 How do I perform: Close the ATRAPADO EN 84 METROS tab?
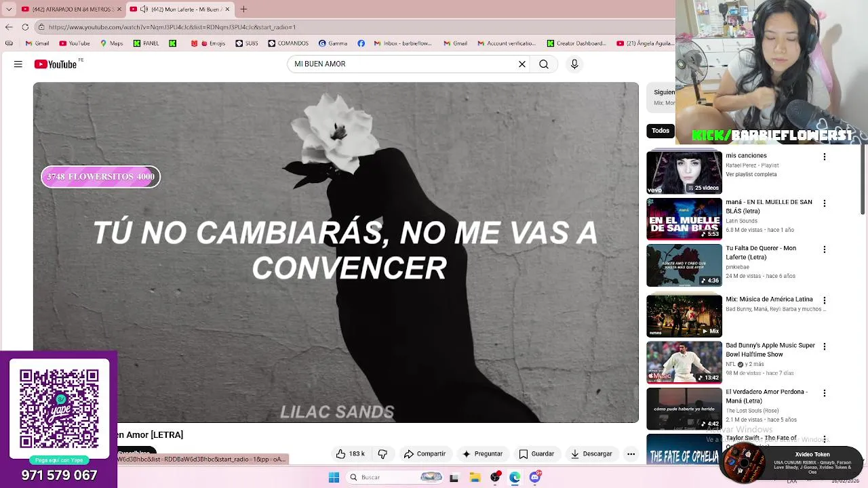(x=119, y=9)
